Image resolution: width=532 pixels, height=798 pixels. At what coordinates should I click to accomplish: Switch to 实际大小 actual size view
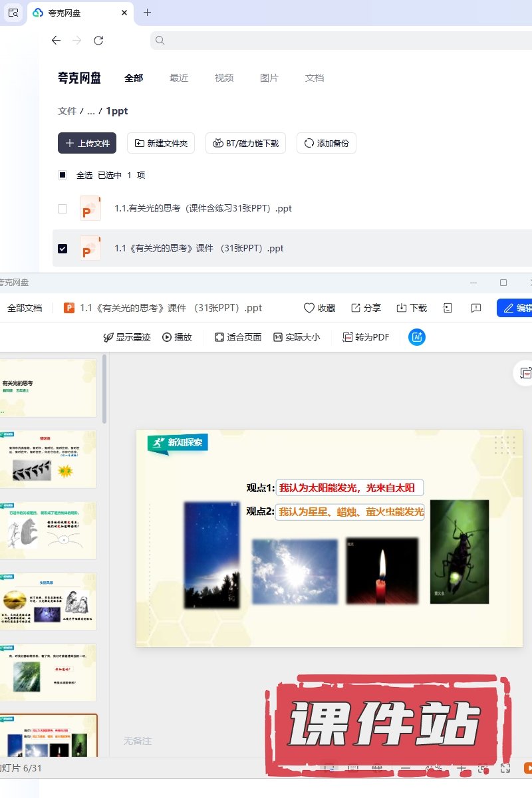[297, 337]
